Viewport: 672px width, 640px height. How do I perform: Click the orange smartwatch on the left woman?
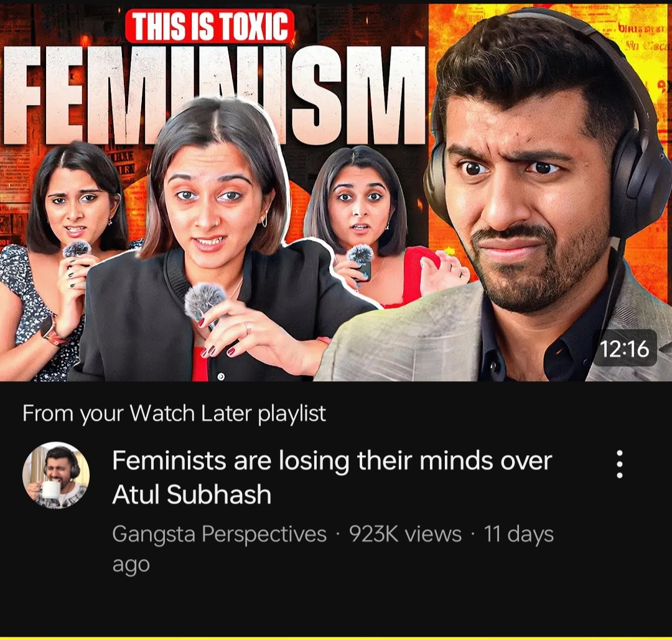(x=52, y=331)
